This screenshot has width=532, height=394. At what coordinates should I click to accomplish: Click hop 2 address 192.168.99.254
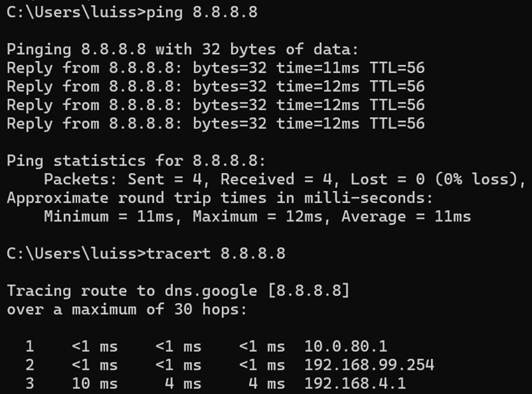click(x=369, y=365)
